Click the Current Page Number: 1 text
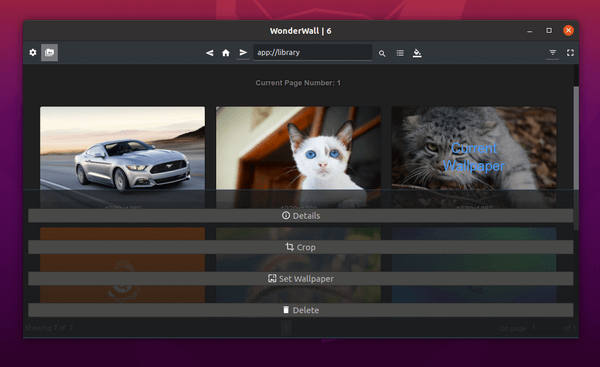 click(298, 83)
